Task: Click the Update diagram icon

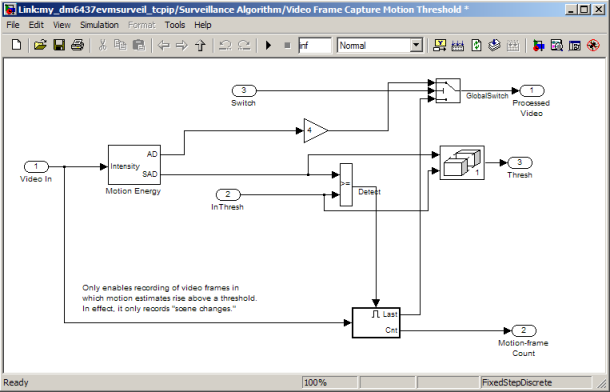Action: 476,46
